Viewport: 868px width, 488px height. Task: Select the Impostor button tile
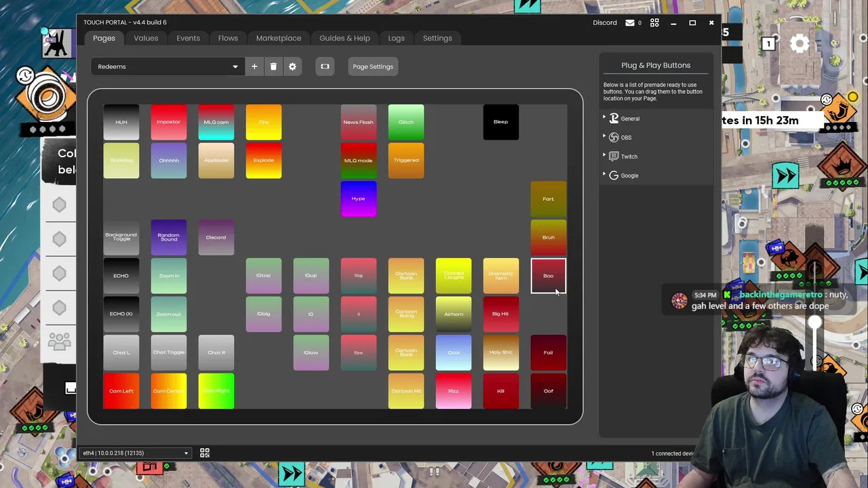169,122
